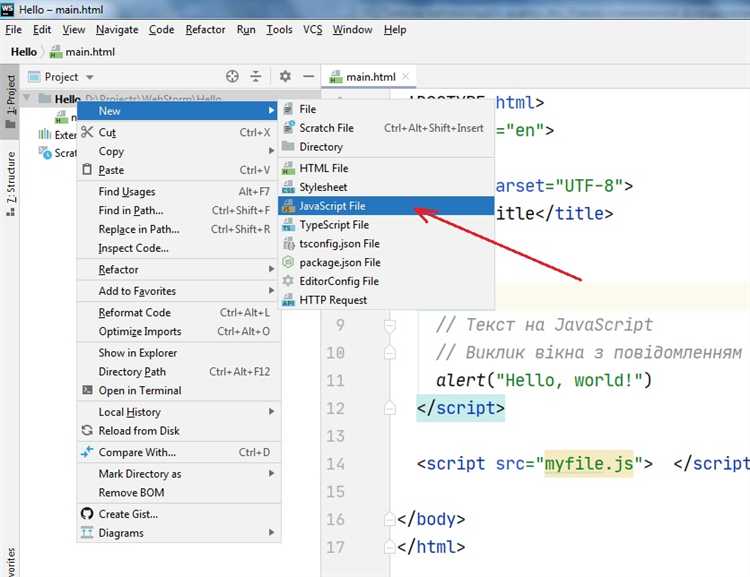Toggle fold marker at line 16 body tag
The height and width of the screenshot is (577, 750).
[390, 519]
